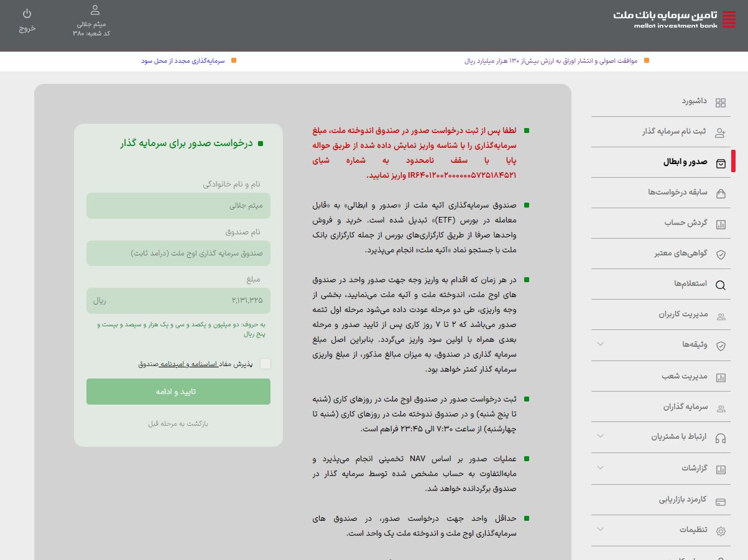This screenshot has width=748, height=560.
Task: Select صدور و ابطال menu item
Action: (x=685, y=162)
